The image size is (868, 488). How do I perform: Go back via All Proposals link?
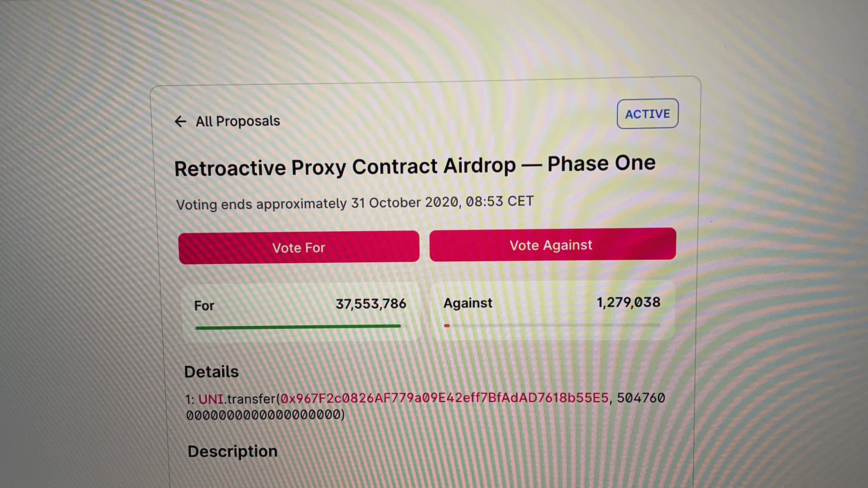point(237,121)
